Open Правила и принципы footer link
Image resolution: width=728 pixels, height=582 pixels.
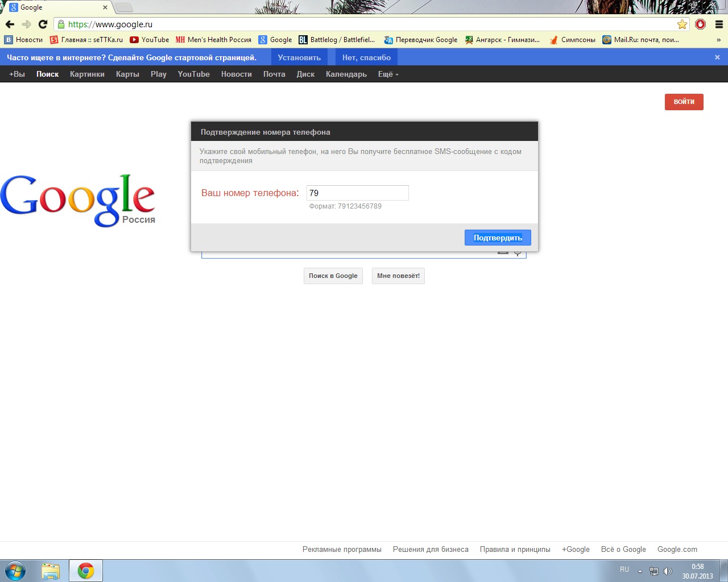coord(515,549)
